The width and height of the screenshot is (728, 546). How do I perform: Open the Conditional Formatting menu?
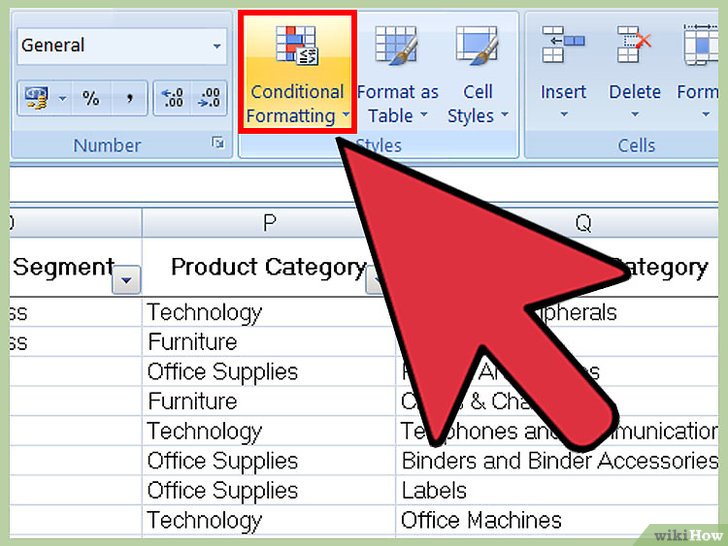tap(297, 73)
